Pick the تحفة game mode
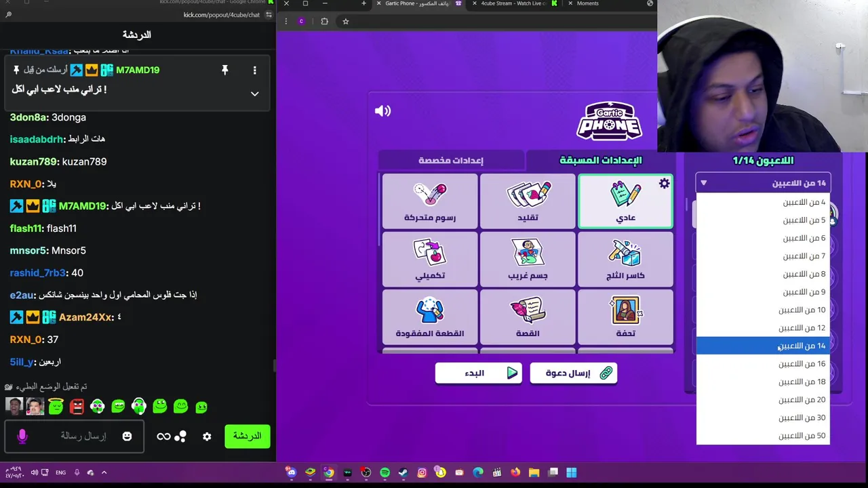Screen dimensions: 868x488 point(625,317)
